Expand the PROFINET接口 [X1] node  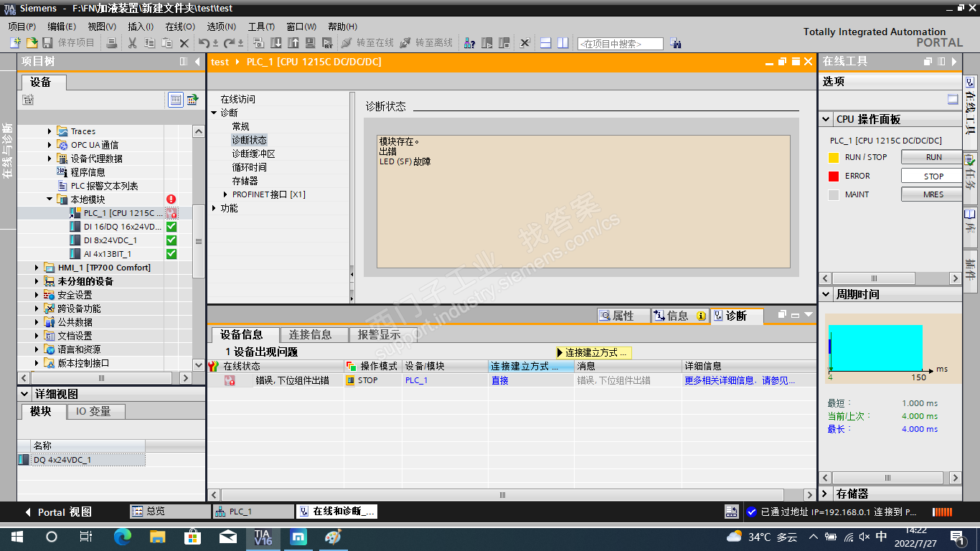225,194
